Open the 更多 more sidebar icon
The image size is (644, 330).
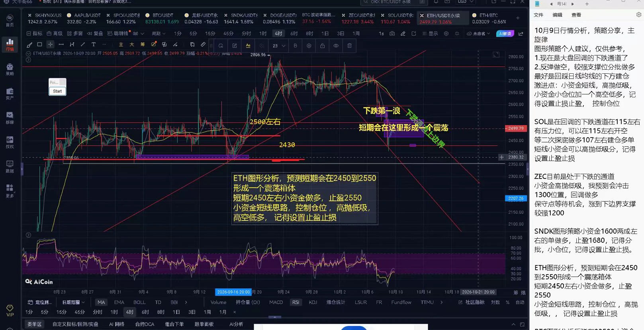click(10, 191)
